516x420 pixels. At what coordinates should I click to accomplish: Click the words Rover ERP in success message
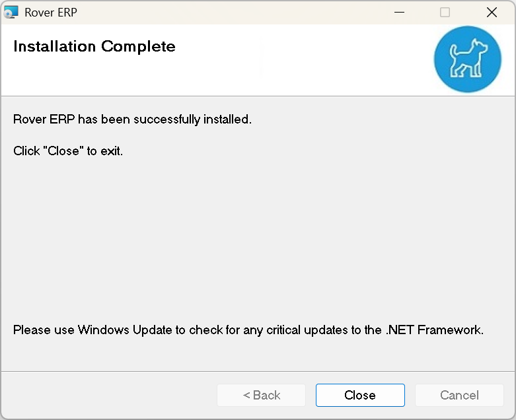[44, 120]
